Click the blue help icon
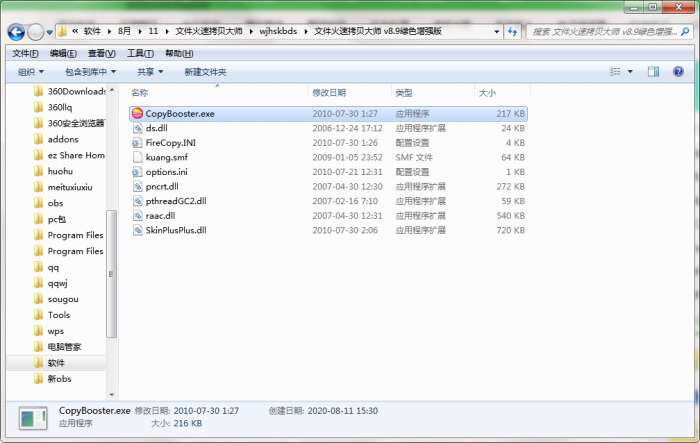700x443 pixels. coord(678,71)
